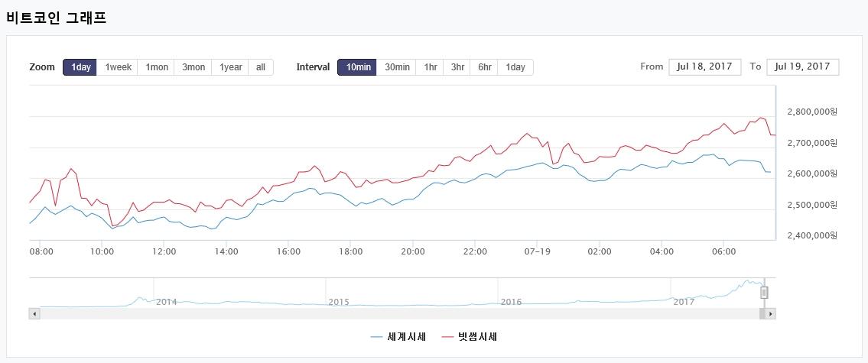Set interval to 1day
868x363 pixels.
coord(515,67)
